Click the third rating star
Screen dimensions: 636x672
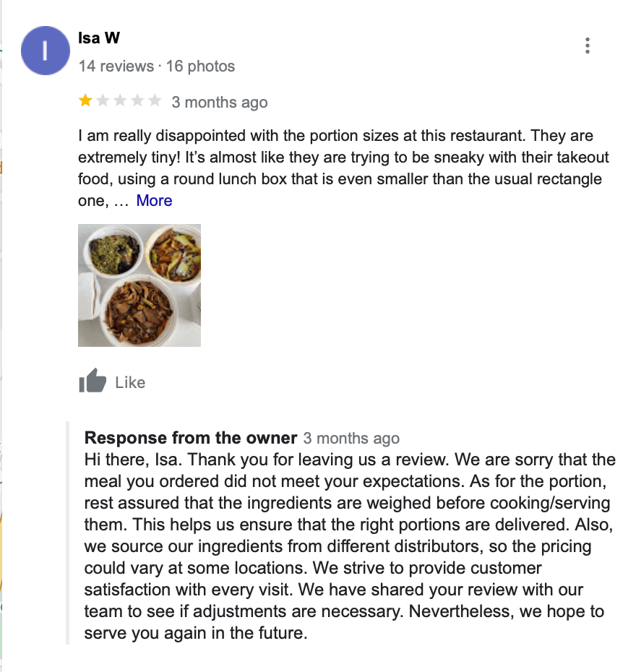(120, 101)
